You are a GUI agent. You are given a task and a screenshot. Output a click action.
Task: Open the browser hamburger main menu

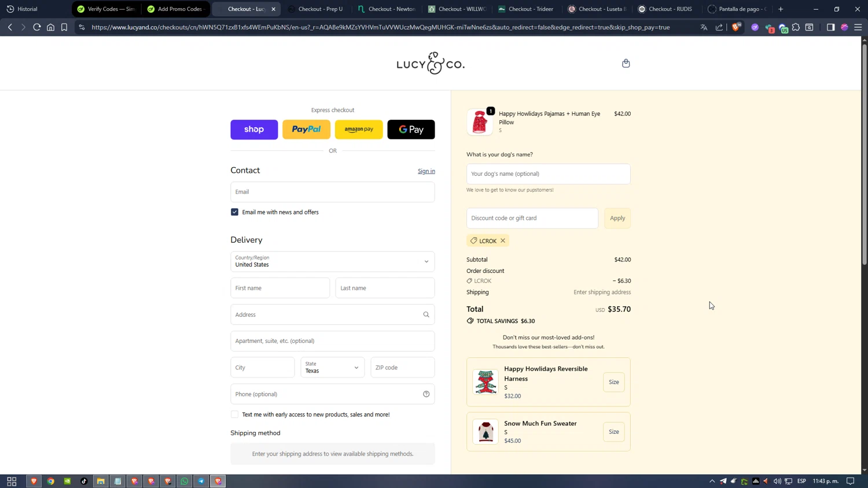[858, 27]
